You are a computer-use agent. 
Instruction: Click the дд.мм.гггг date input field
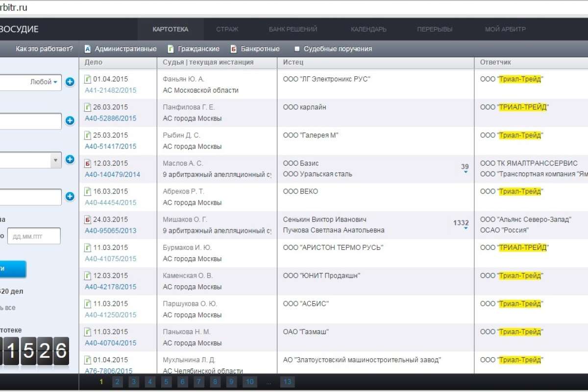(x=34, y=236)
